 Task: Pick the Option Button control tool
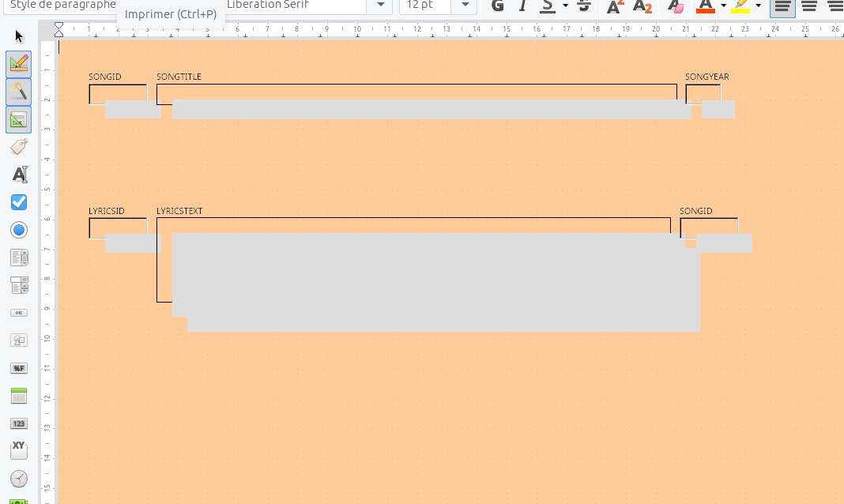19,230
